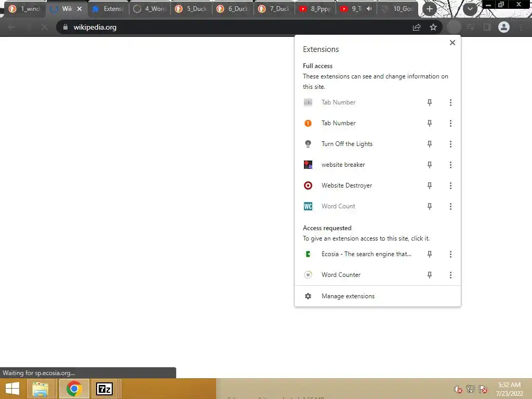Open more options for Word Counter

click(x=450, y=275)
